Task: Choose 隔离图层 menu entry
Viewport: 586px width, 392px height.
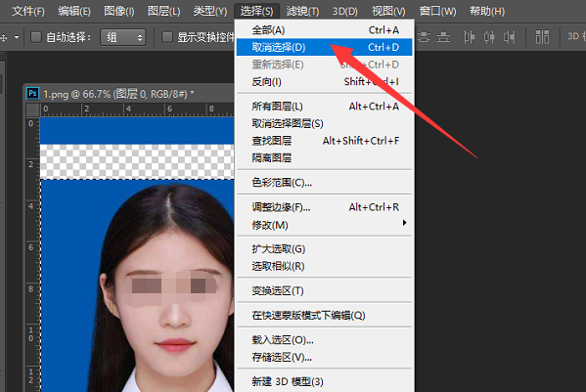Action: [325, 158]
